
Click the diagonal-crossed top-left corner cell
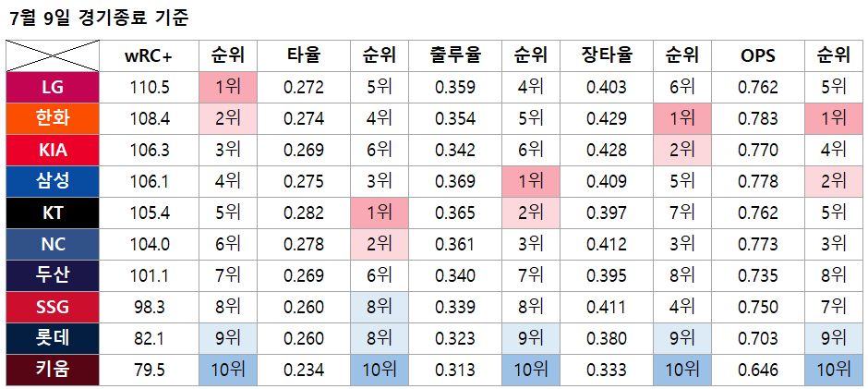click(54, 55)
